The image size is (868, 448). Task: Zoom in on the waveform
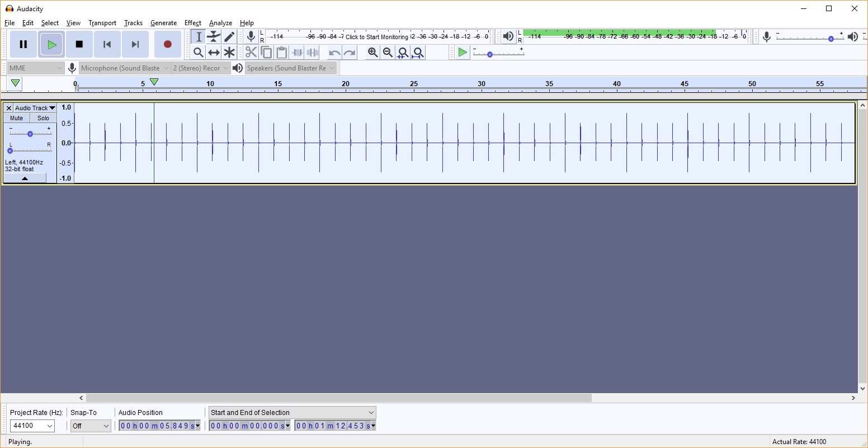(x=373, y=53)
